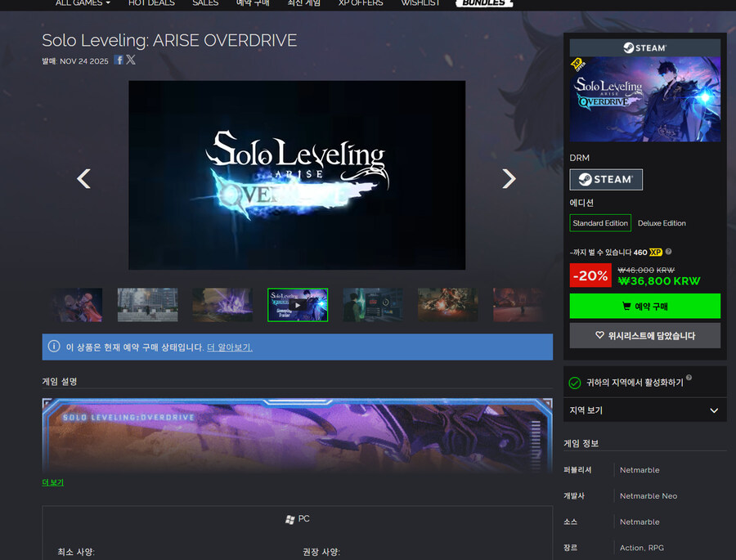Click the XP help question mark icon
Image resolution: width=736 pixels, height=560 pixels.
[669, 252]
